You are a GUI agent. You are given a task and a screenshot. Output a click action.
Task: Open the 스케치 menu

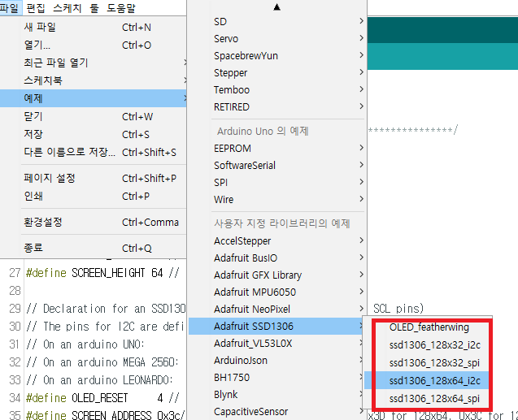point(67,7)
